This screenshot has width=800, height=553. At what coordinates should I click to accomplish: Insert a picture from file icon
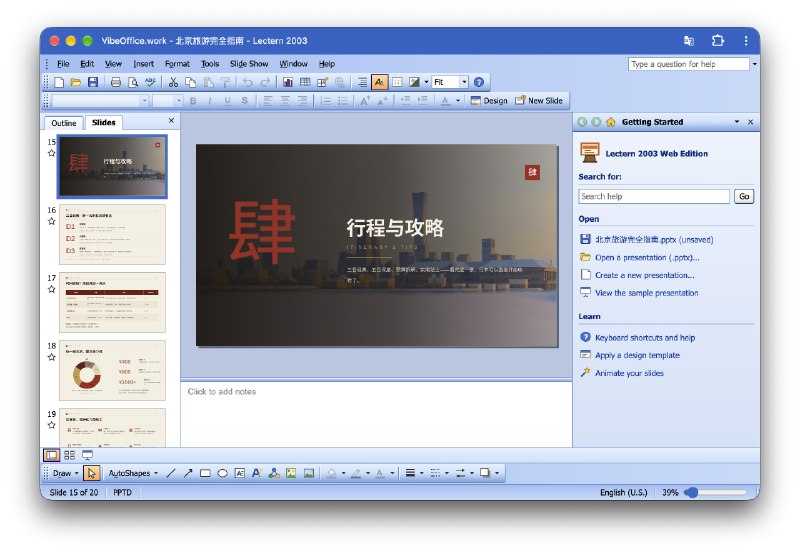point(309,473)
